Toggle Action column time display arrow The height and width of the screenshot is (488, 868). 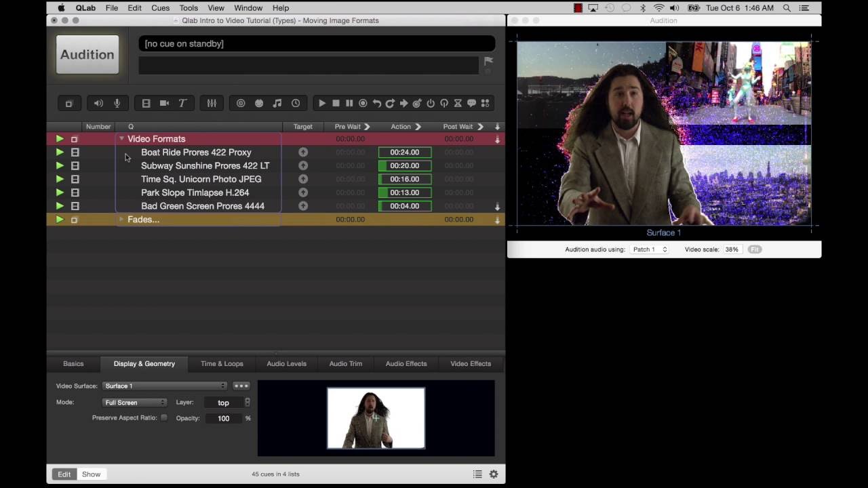point(418,127)
